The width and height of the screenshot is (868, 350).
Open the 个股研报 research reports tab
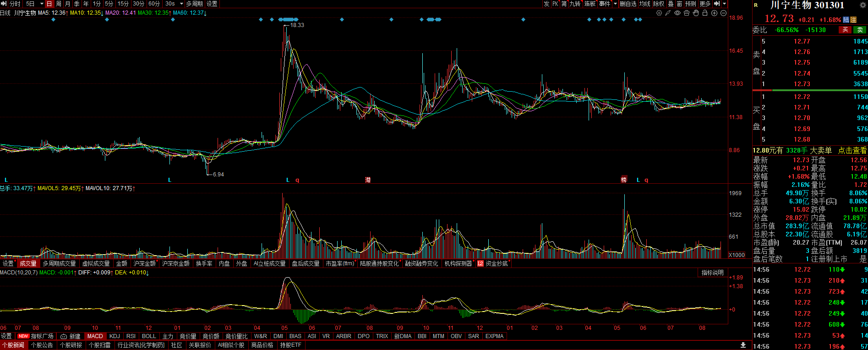coord(71,345)
